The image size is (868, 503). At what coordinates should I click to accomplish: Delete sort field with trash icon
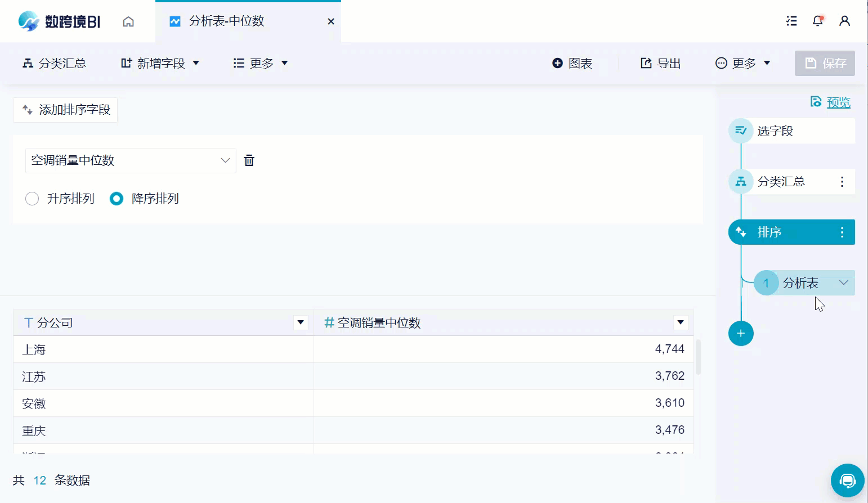pos(249,160)
